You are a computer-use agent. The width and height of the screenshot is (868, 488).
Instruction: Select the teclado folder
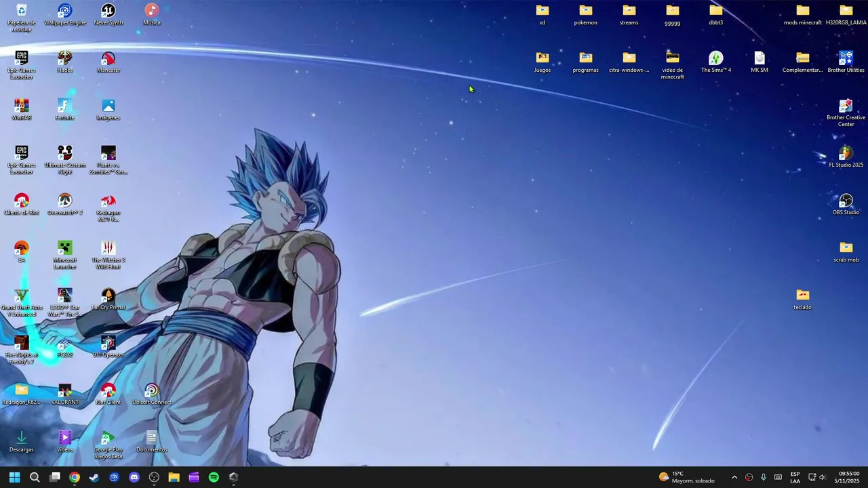[x=803, y=300]
